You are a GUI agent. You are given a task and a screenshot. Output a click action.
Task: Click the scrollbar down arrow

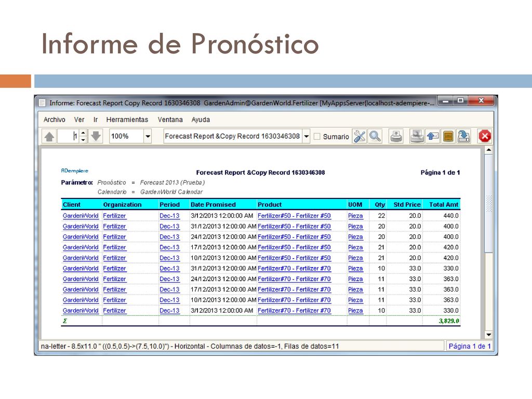point(488,335)
